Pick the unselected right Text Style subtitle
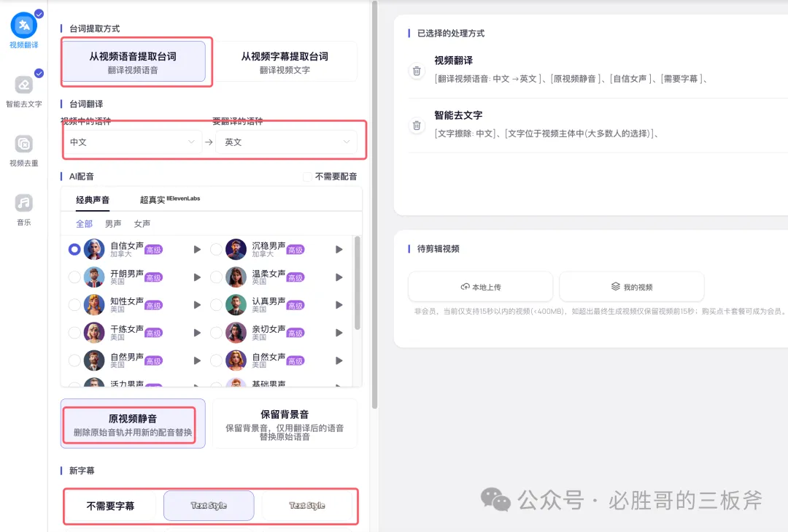 coord(307,506)
